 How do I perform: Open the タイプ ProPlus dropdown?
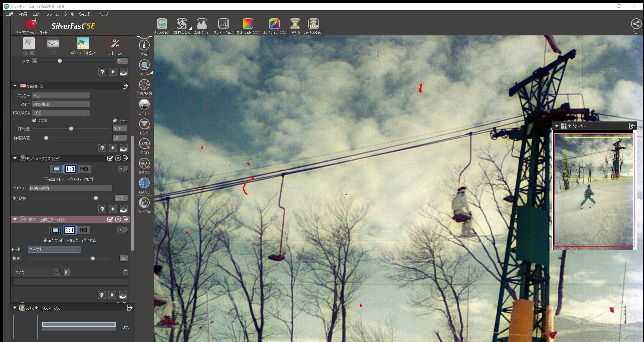pos(61,104)
